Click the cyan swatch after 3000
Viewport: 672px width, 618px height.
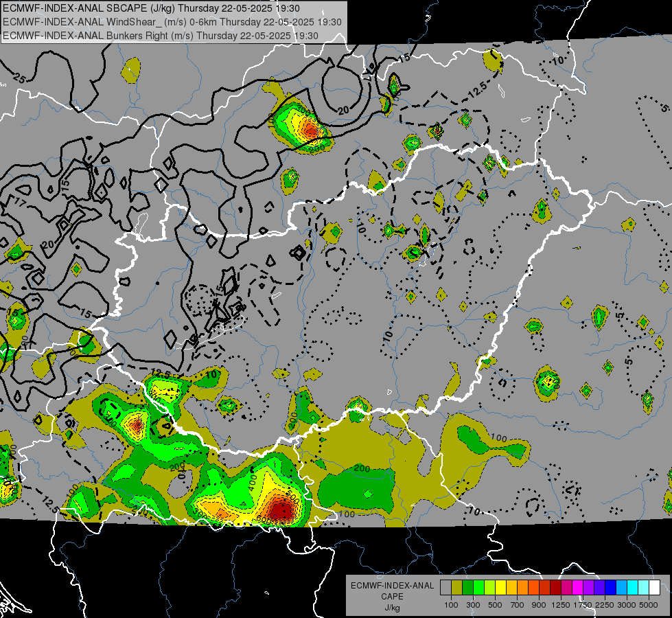point(633,587)
